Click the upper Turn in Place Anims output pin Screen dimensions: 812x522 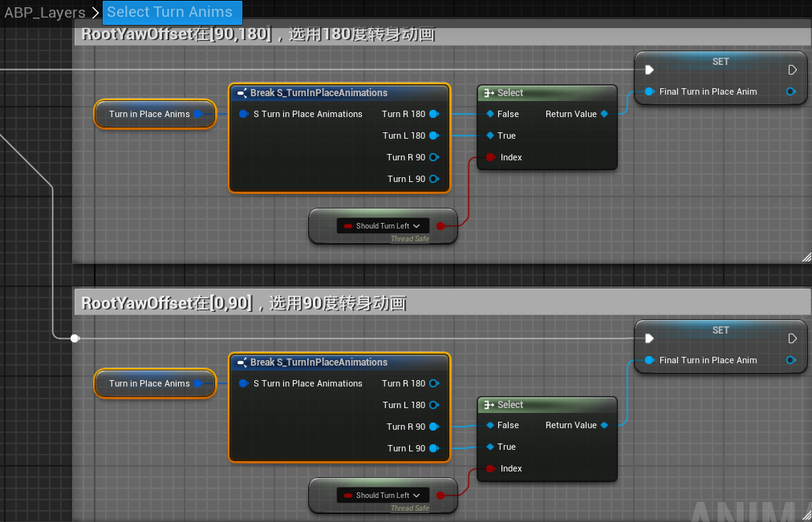[197, 114]
